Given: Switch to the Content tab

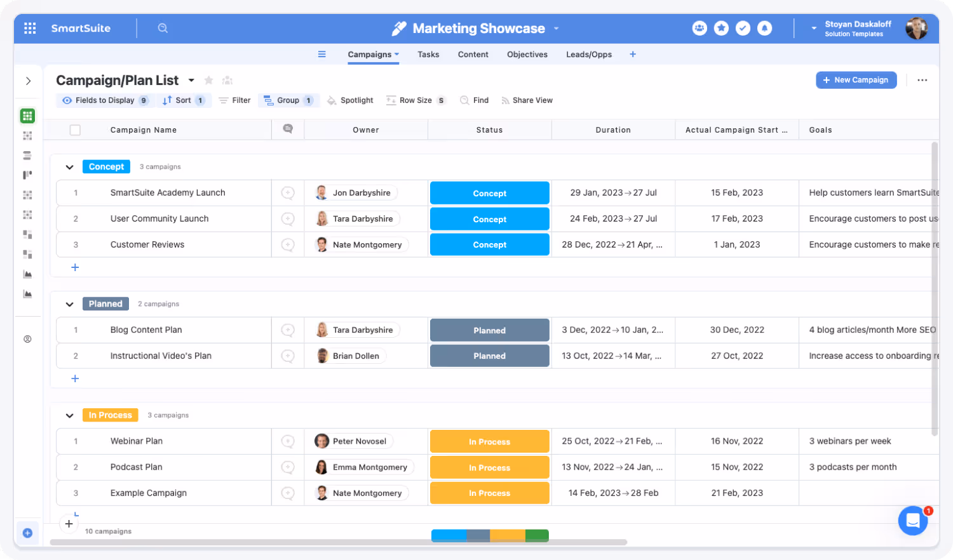Looking at the screenshot, I should pyautogui.click(x=473, y=55).
